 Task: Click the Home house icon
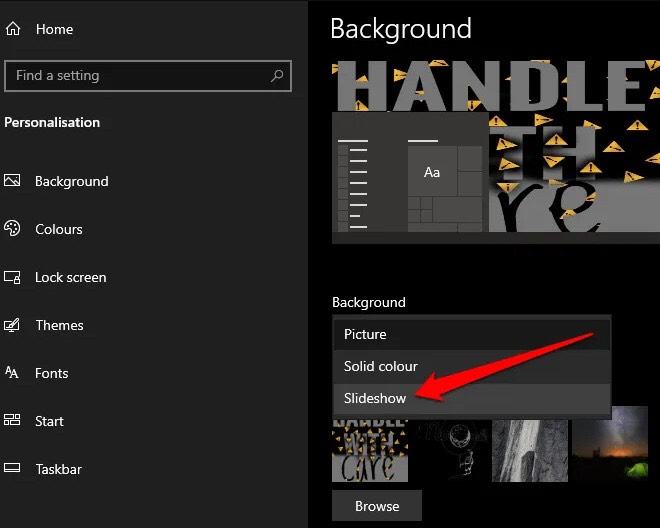click(13, 29)
